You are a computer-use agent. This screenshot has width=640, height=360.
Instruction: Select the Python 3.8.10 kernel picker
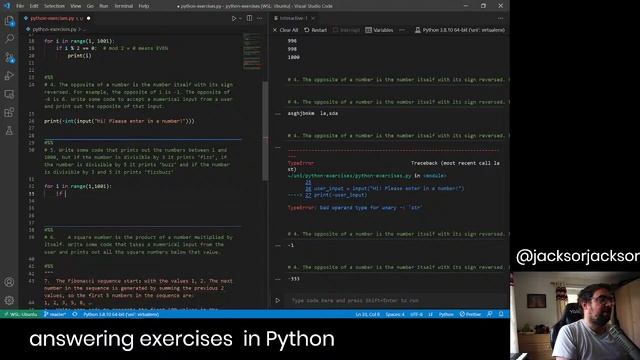coord(460,30)
